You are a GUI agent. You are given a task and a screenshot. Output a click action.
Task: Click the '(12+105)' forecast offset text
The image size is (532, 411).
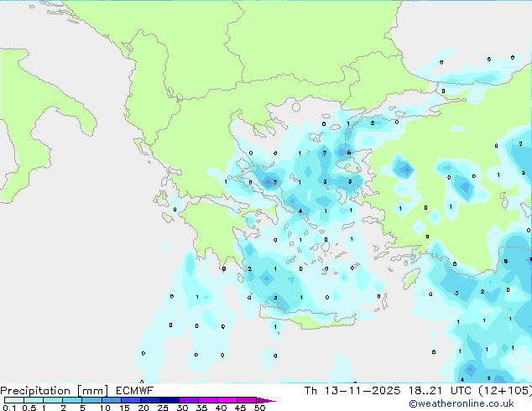[505, 391]
